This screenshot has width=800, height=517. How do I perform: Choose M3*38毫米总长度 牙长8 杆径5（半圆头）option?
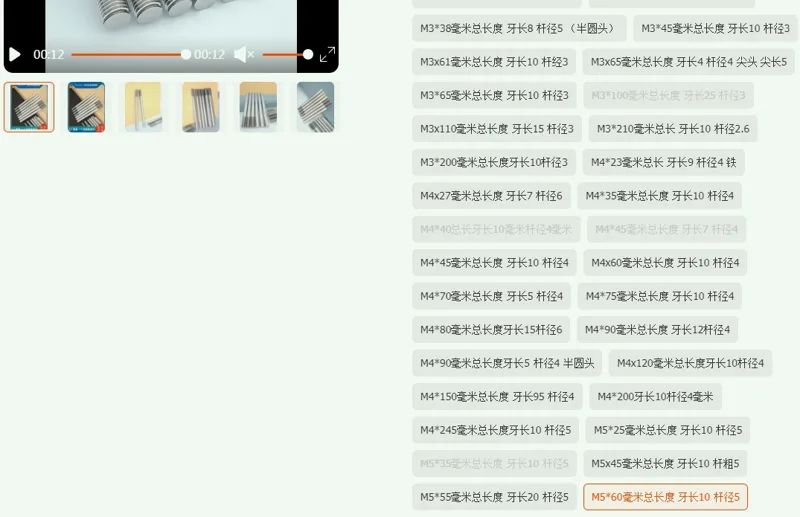[x=519, y=28]
